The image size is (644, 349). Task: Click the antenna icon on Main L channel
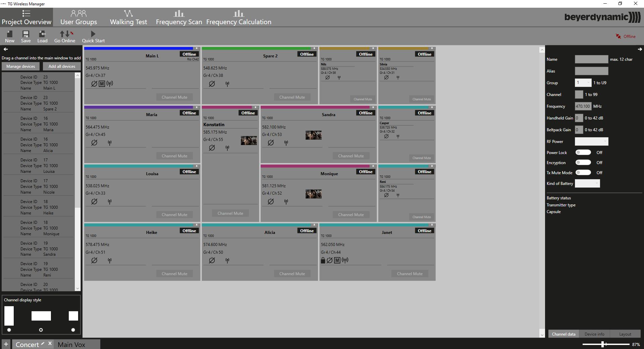pyautogui.click(x=110, y=84)
